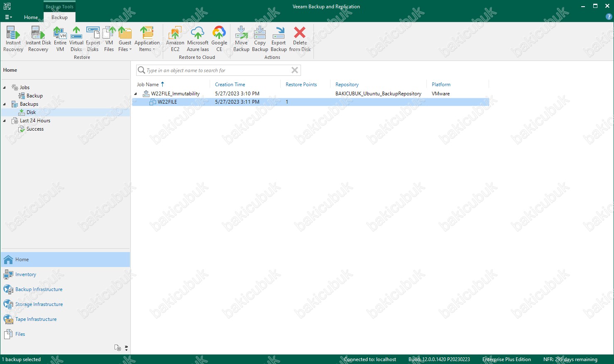Click Export Backup action
614x364 pixels.
(279, 39)
